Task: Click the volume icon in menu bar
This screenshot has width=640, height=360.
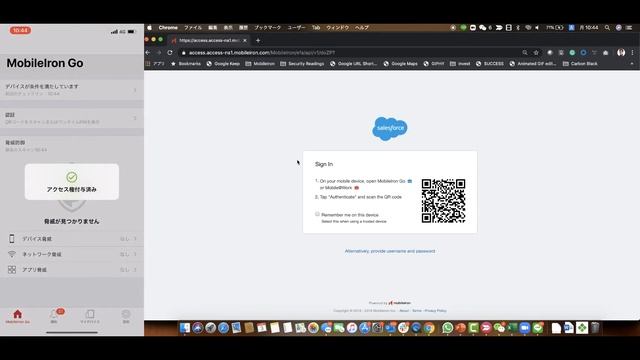Action: pyautogui.click(x=537, y=28)
